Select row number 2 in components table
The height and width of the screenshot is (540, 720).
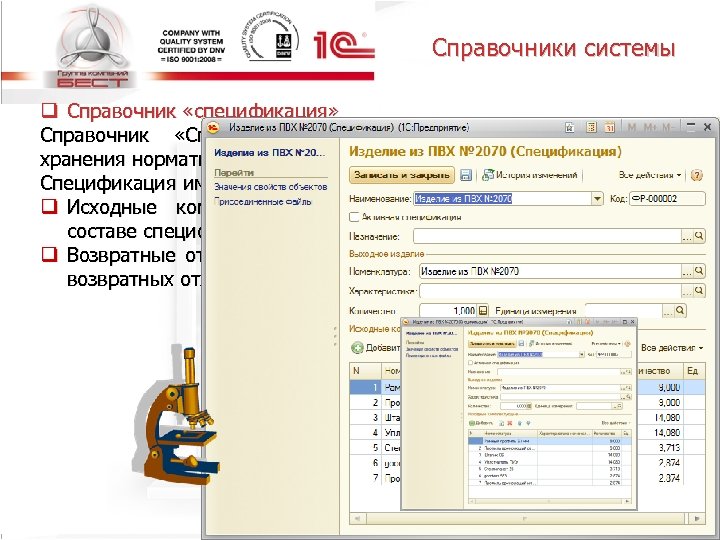coord(366,403)
